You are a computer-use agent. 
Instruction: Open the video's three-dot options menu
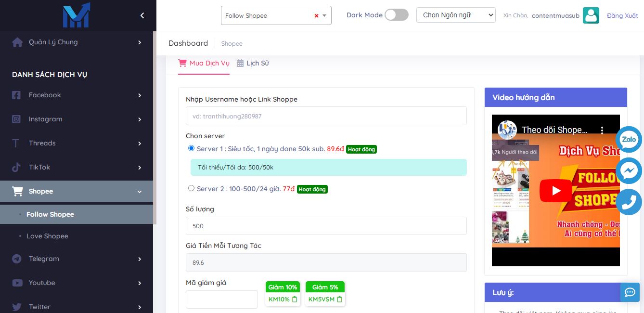tap(602, 130)
